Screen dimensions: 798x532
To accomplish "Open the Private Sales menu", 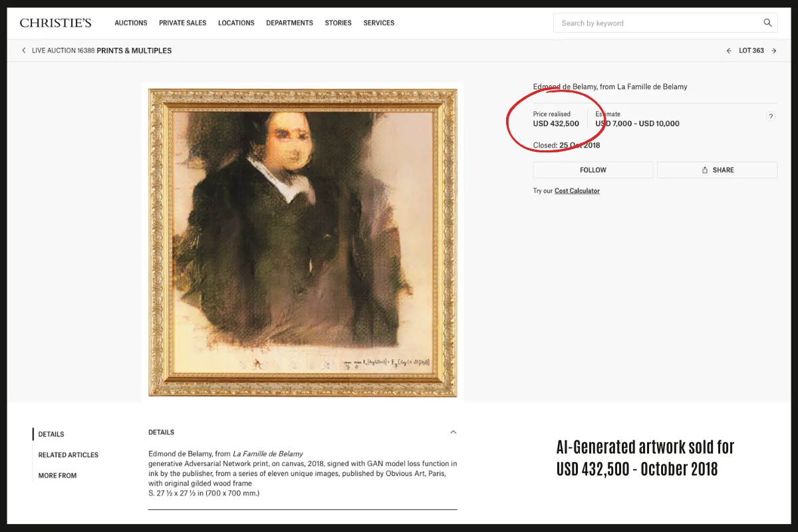I will click(x=182, y=23).
